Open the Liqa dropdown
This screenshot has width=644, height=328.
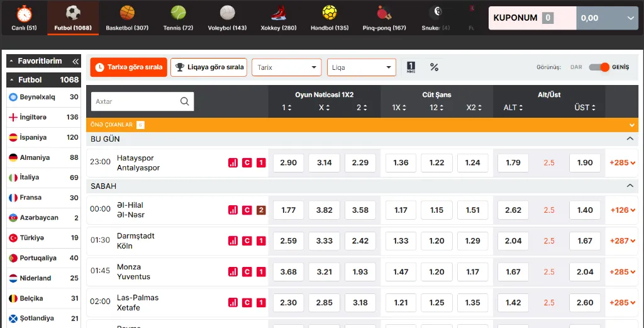pyautogui.click(x=361, y=67)
